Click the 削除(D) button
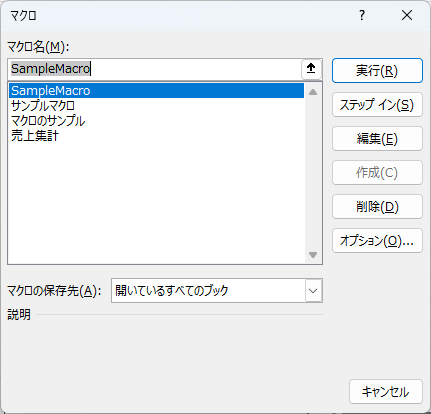This screenshot has height=414, width=431. (377, 207)
